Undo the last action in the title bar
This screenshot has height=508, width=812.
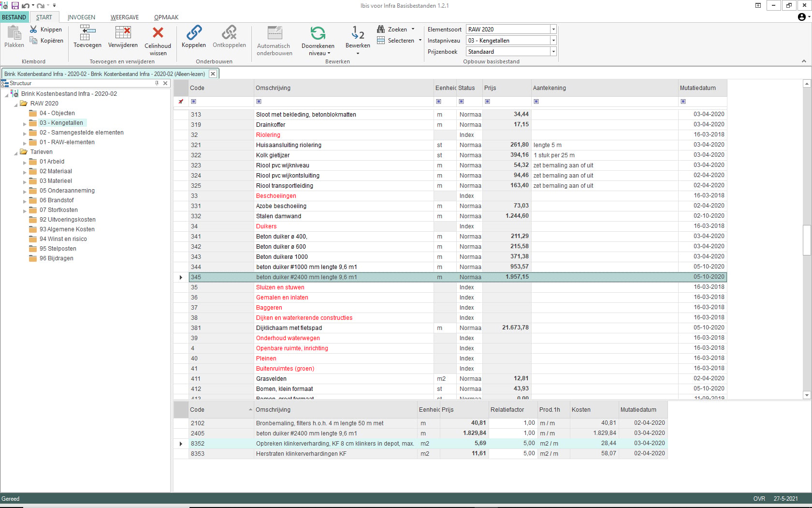(x=25, y=6)
